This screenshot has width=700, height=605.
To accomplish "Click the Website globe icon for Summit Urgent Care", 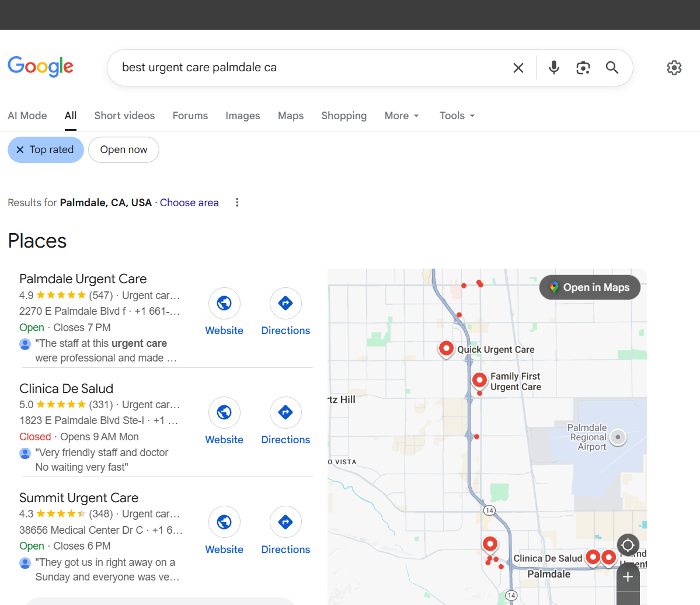I will (224, 521).
